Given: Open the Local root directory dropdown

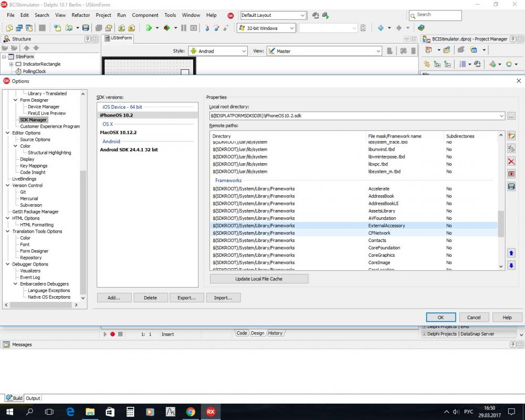Looking at the screenshot, I should (x=501, y=116).
